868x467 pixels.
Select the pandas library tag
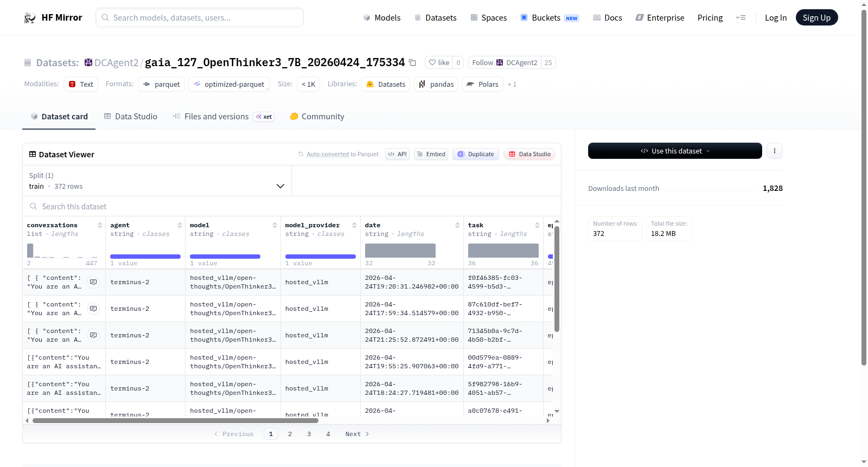[x=436, y=84]
